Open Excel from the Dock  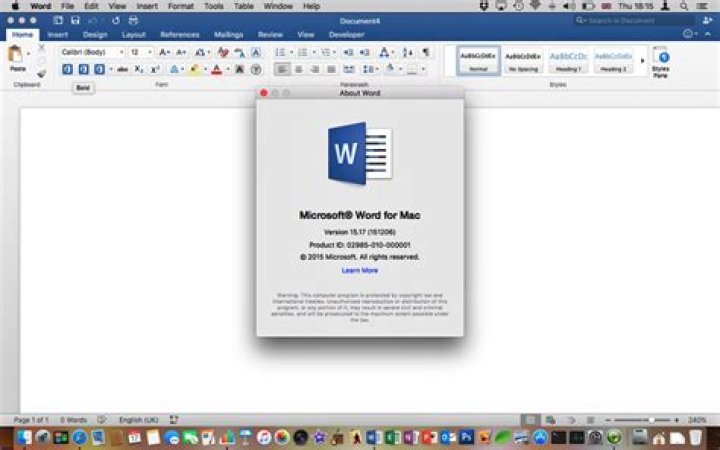392,437
